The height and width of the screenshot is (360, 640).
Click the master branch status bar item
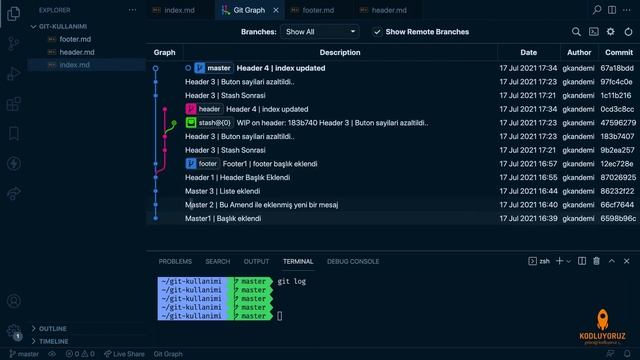click(x=24, y=354)
